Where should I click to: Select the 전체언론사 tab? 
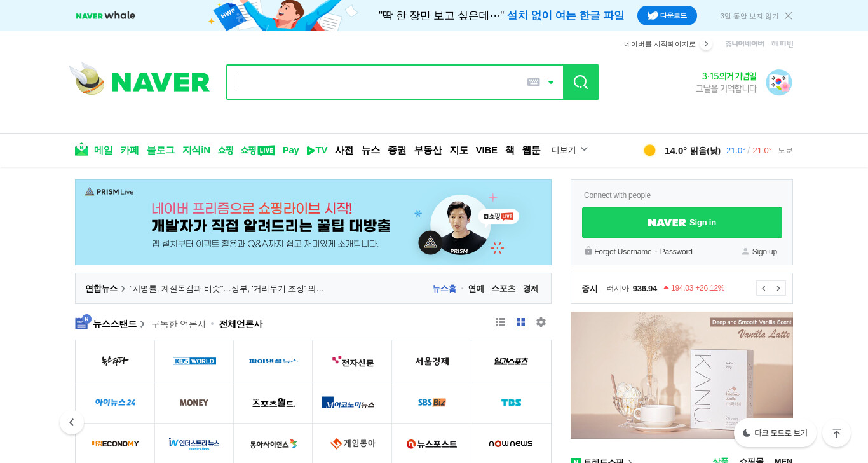coord(241,324)
